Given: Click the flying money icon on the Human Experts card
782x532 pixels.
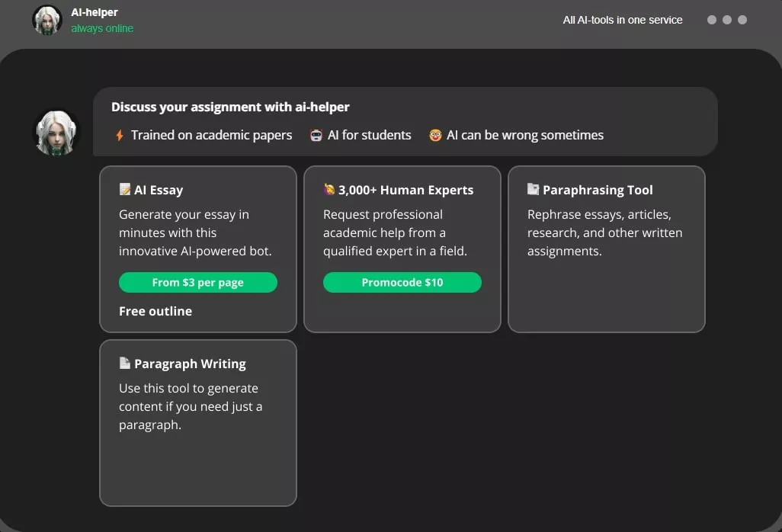Looking at the screenshot, I should tap(329, 189).
